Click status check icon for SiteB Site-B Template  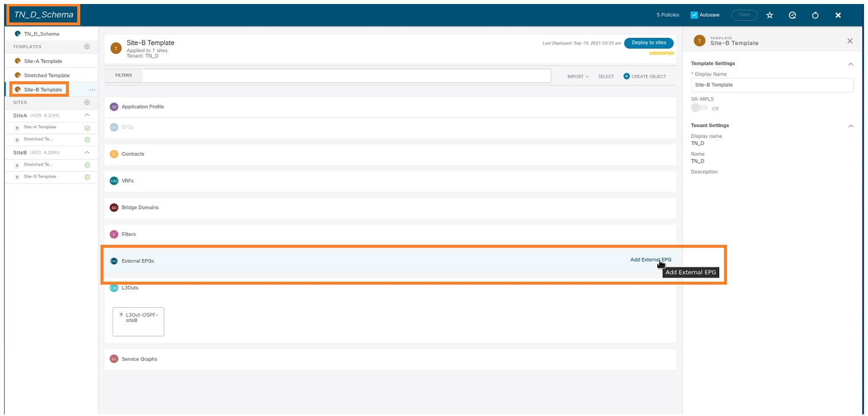point(87,177)
